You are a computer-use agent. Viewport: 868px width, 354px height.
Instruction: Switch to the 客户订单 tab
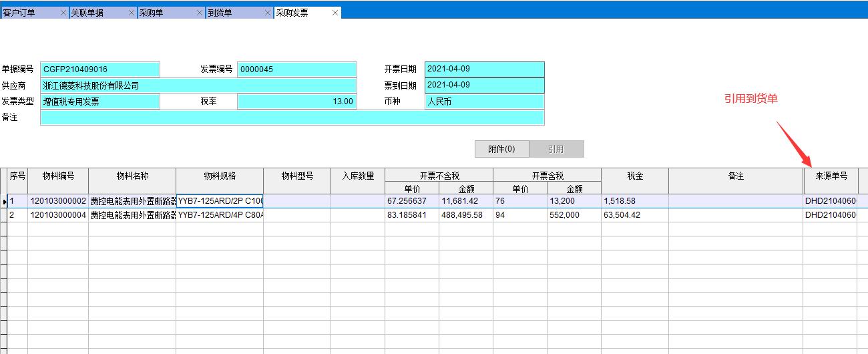(x=27, y=13)
